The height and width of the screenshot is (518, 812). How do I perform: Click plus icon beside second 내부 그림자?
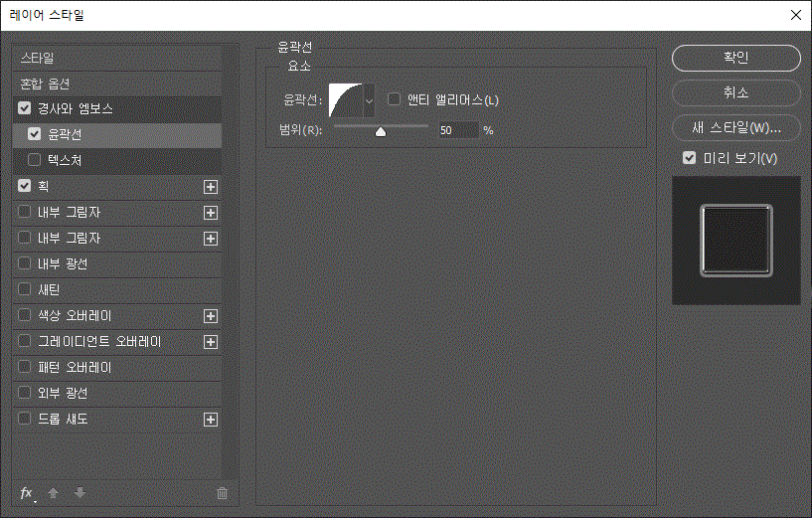211,239
